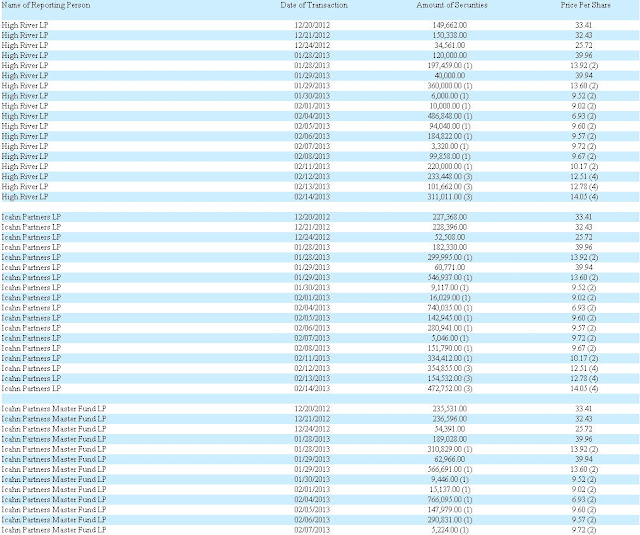Screen dimensions: 640x535
Task: Click the amount 766,095.00 (1)
Action: coord(450,500)
